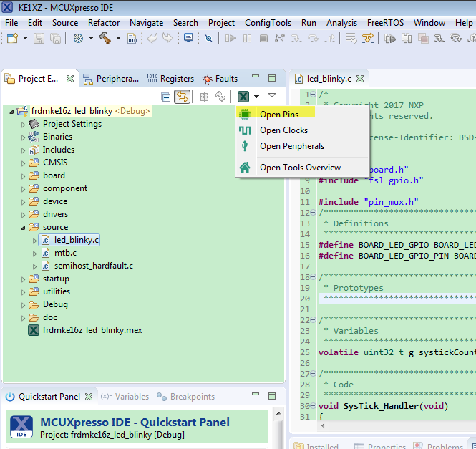Expand the CMSIS folder

pos(23,163)
